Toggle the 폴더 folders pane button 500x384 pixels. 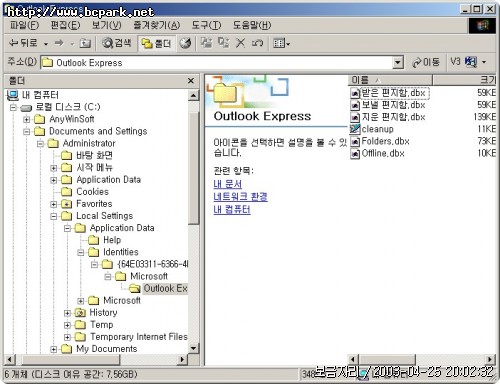click(156, 43)
